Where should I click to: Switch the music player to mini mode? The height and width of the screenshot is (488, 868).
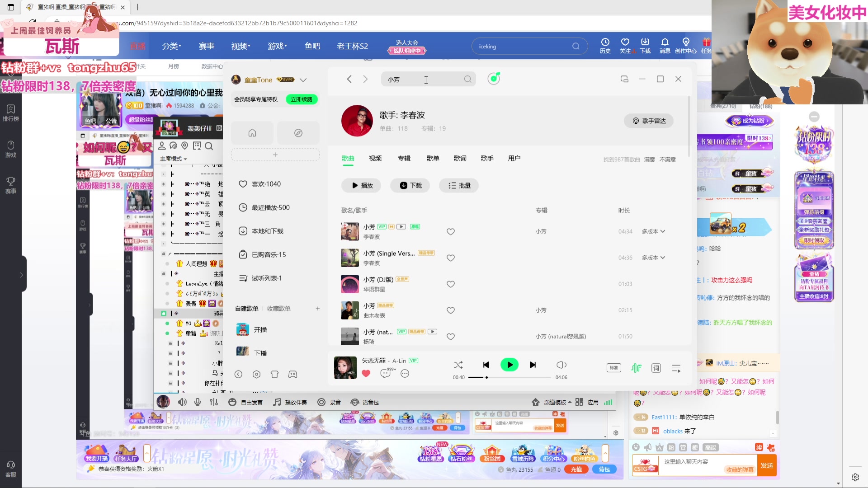(624, 79)
